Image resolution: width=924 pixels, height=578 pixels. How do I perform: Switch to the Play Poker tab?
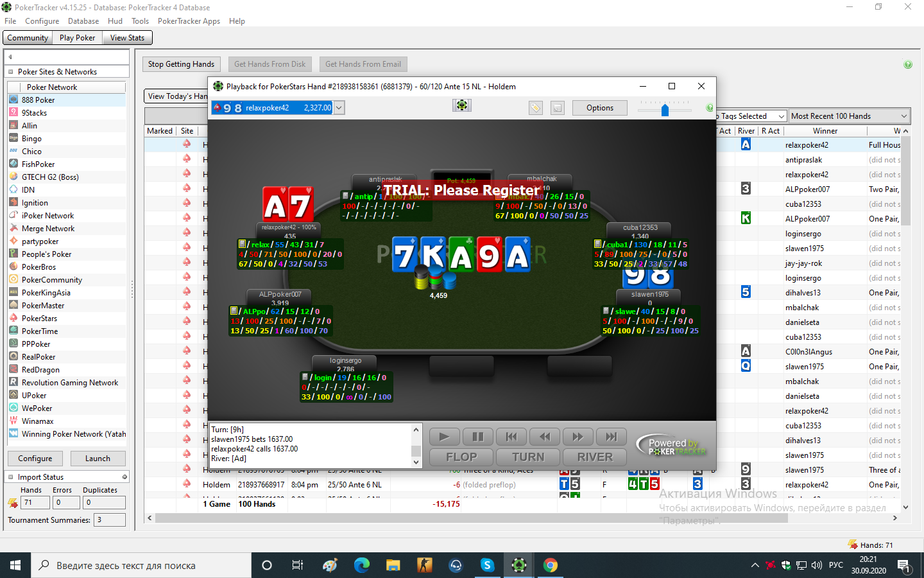pos(77,38)
